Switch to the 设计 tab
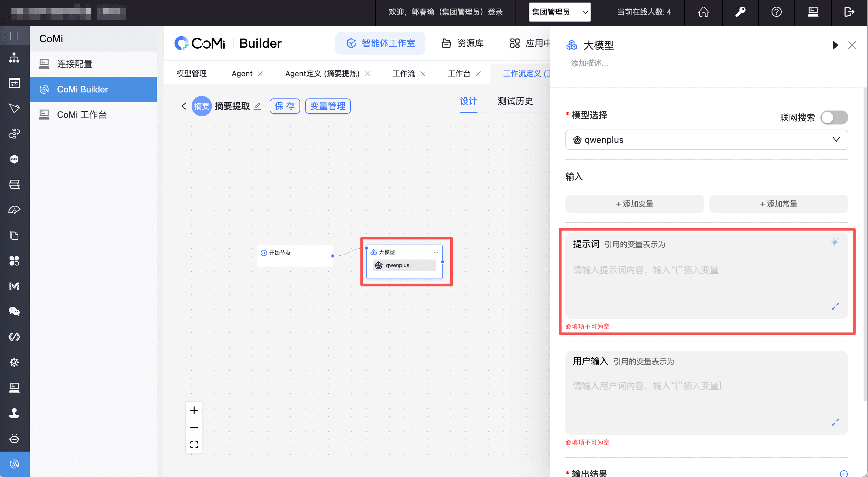This screenshot has width=868, height=477. [x=468, y=101]
